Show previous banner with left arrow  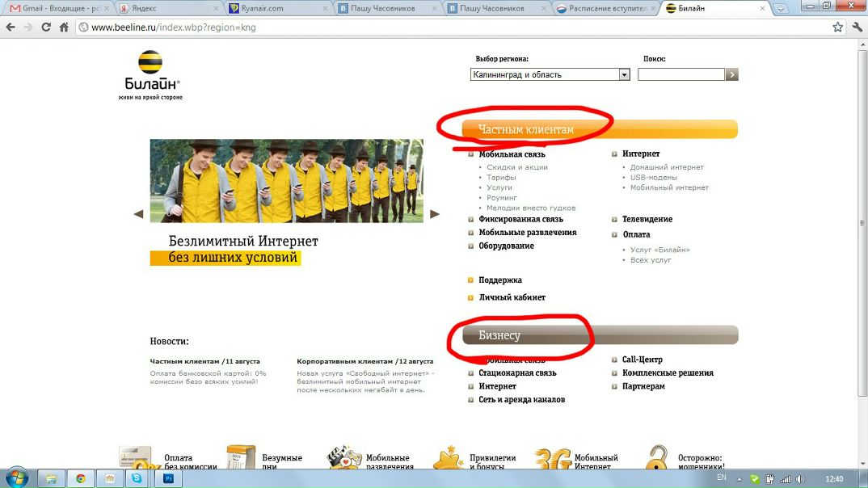pos(138,213)
